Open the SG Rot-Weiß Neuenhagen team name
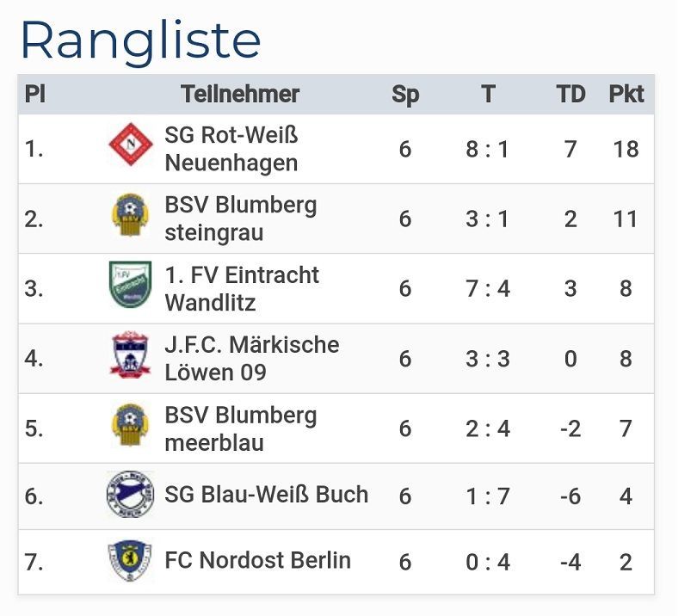Image resolution: width=697 pixels, height=616 pixels. click(x=231, y=149)
